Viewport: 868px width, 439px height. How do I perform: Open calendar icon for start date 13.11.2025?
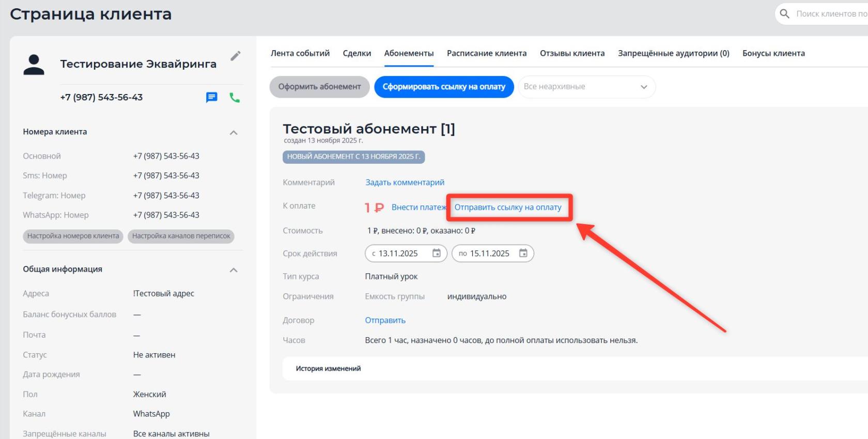tap(437, 253)
